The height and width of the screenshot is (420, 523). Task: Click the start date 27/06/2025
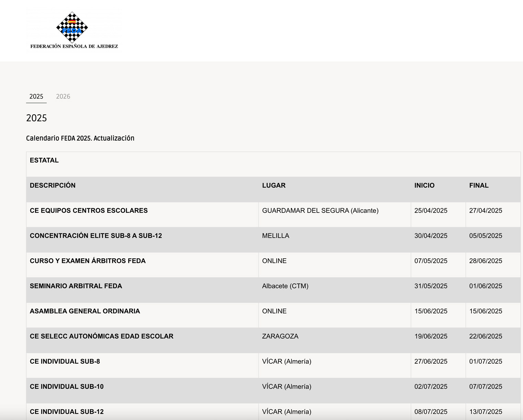(x=431, y=361)
